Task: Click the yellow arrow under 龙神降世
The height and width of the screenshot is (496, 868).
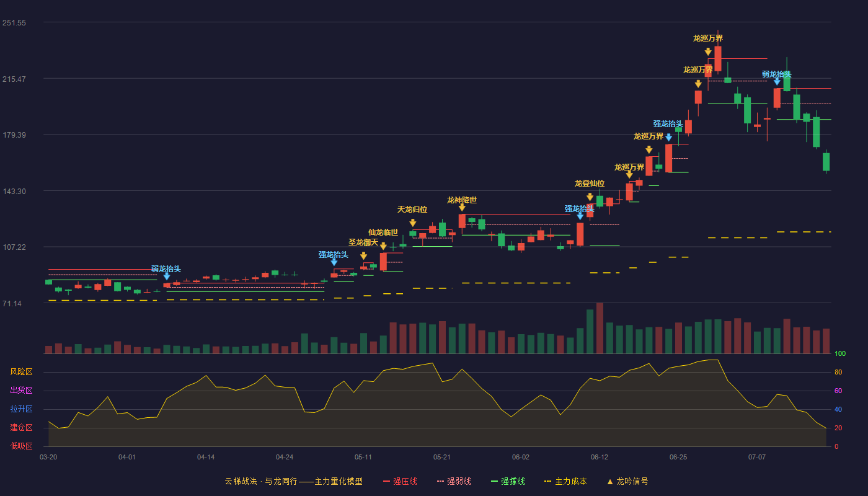Action: click(462, 207)
